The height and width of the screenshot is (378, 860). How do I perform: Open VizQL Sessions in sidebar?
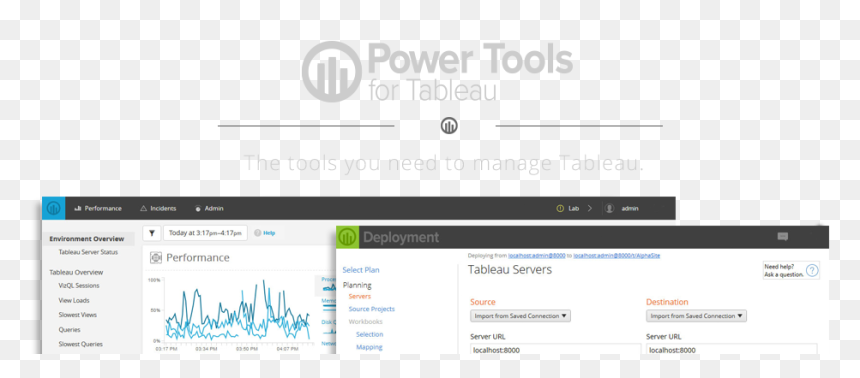[x=79, y=285]
